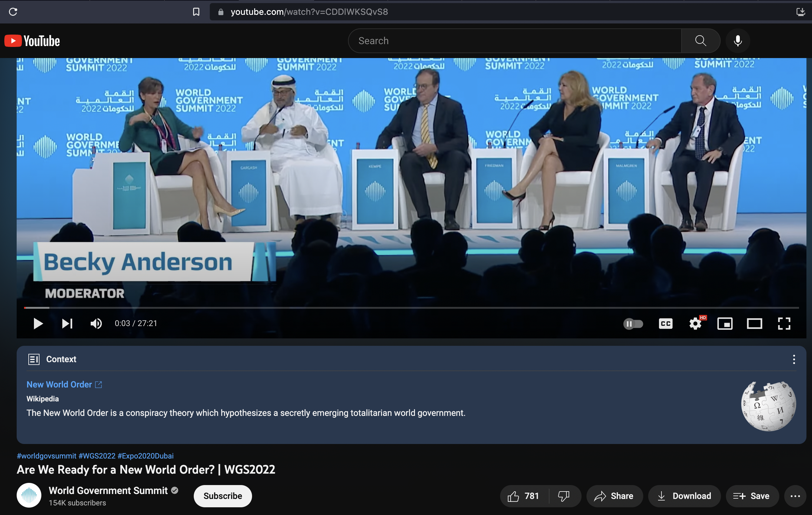This screenshot has height=515, width=812.
Task: Enter full screen mode
Action: pyautogui.click(x=784, y=323)
